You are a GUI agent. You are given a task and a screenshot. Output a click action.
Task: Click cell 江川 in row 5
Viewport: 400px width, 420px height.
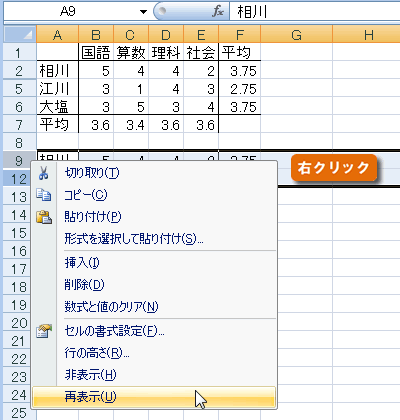coord(57,88)
